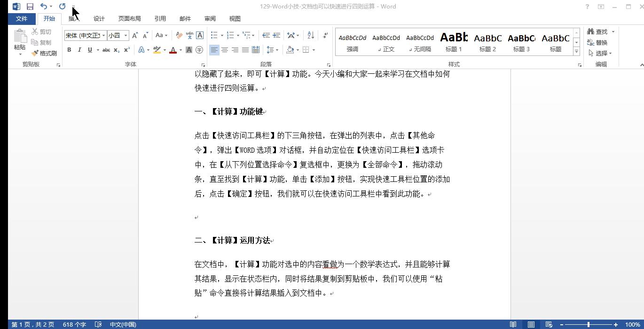The image size is (644, 329).
Task: Open the 审阅 ribbon tab
Action: [x=210, y=18]
